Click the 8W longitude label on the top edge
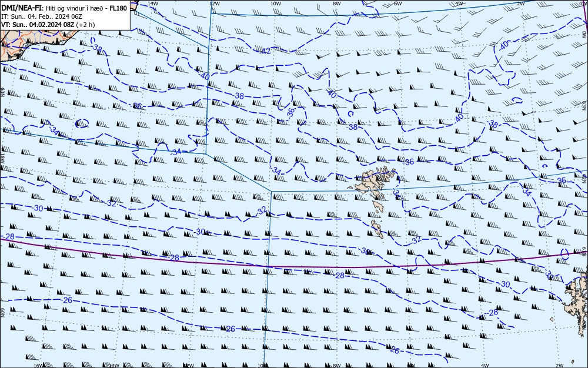Screen dimensions: 588x368 coord(336,4)
